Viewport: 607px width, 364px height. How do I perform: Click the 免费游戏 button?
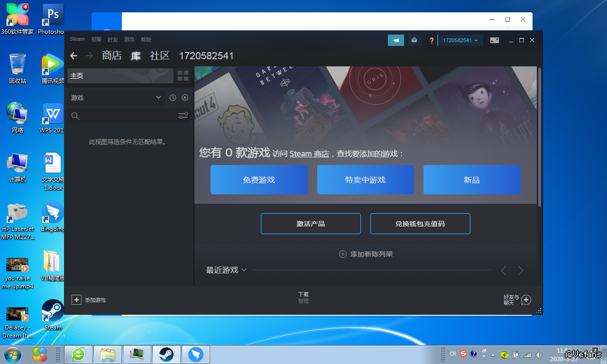click(x=259, y=180)
